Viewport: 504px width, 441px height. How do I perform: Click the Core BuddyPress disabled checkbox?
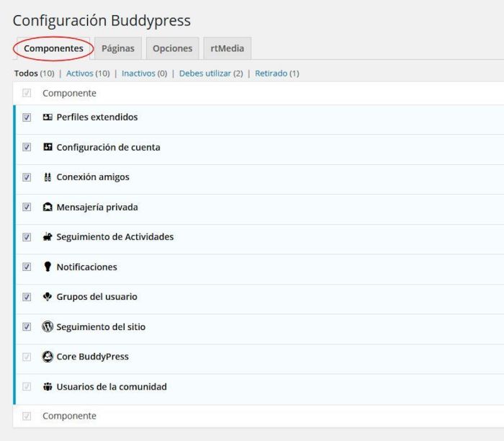pos(27,357)
